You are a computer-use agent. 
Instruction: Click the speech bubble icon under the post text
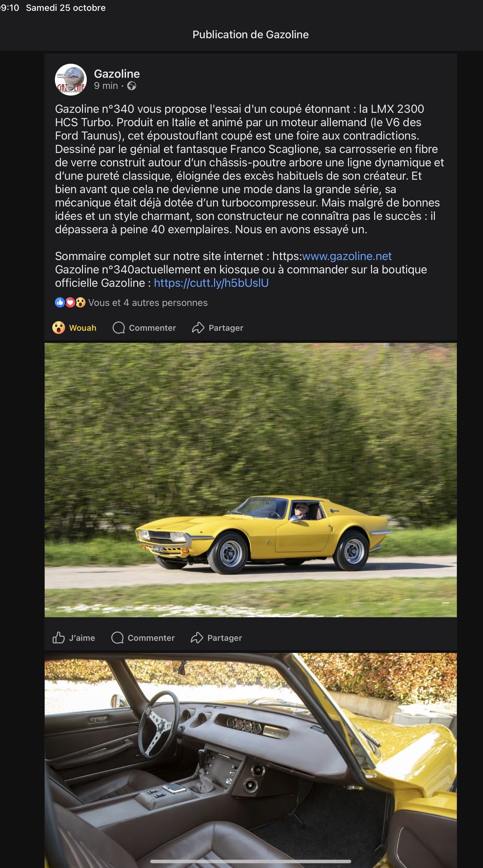pyautogui.click(x=119, y=328)
